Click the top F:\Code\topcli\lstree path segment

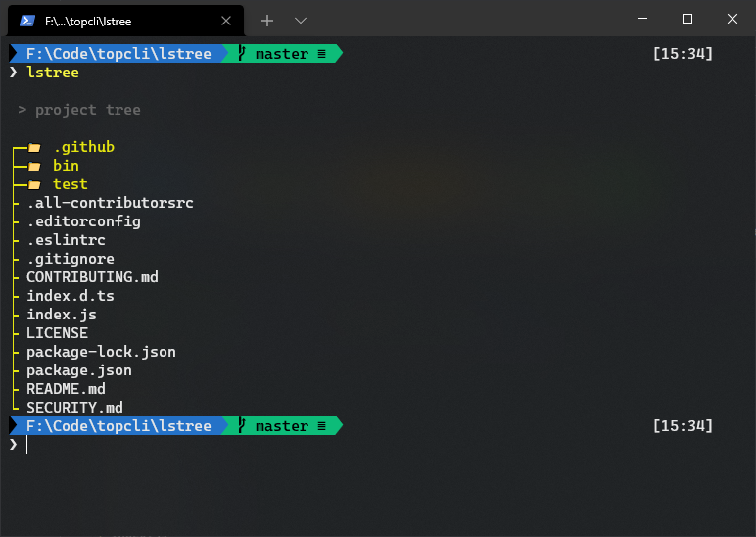[118, 54]
